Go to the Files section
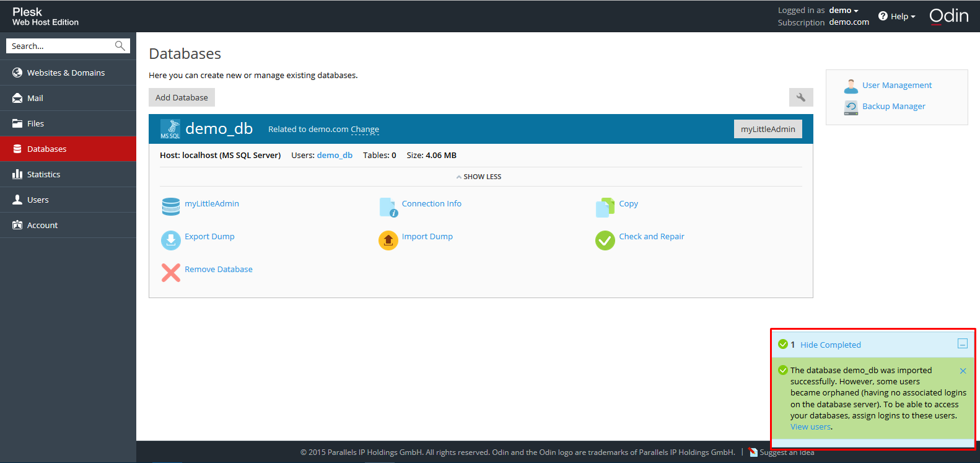The height and width of the screenshot is (463, 980). (x=68, y=123)
